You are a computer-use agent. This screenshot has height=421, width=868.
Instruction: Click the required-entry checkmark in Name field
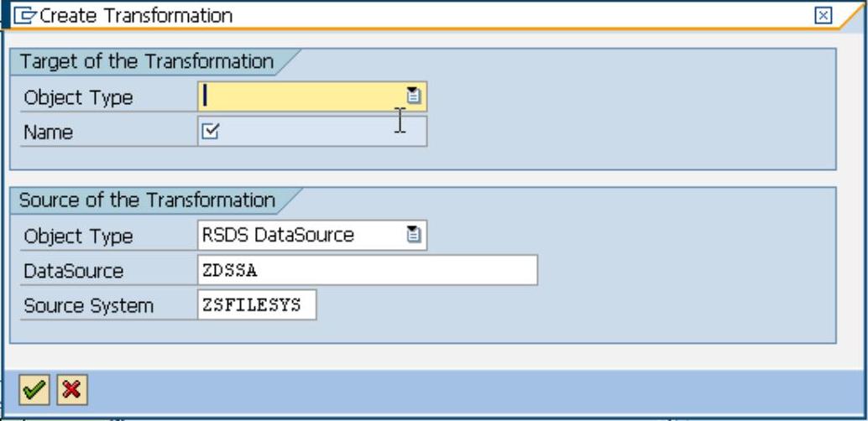[211, 131]
